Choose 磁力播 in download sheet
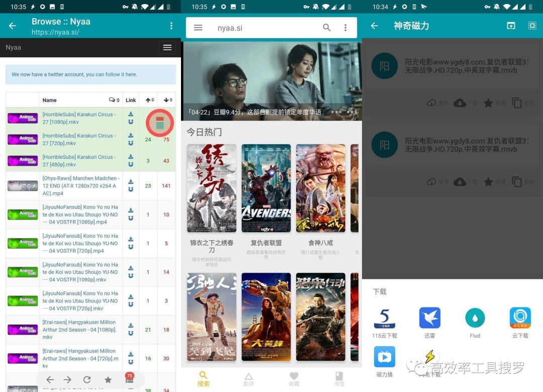 tap(385, 361)
